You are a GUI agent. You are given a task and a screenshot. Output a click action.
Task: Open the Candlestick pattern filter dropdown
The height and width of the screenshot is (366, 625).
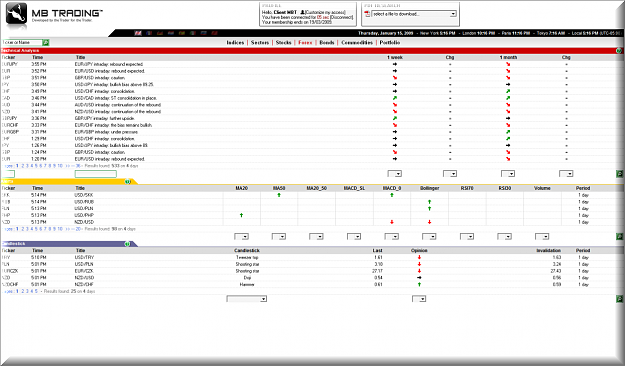point(246,299)
